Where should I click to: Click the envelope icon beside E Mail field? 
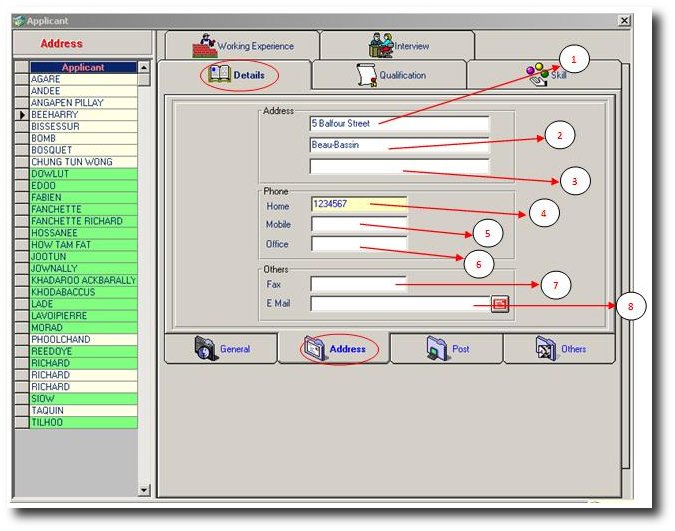[x=500, y=303]
